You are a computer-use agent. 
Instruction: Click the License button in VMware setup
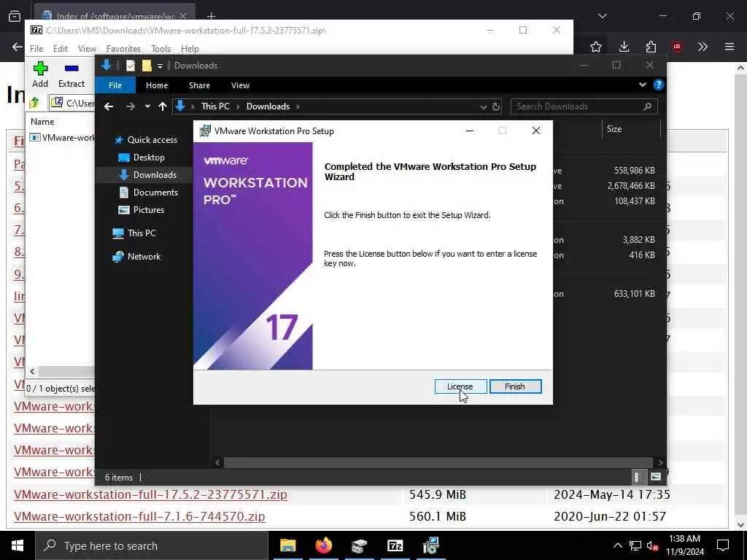click(460, 386)
